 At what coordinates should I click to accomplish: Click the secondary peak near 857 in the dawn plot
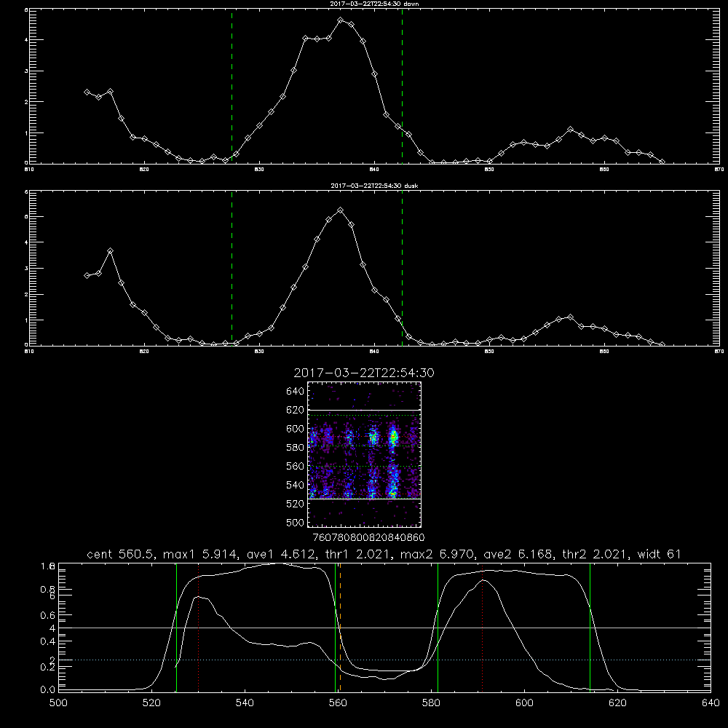(x=571, y=129)
